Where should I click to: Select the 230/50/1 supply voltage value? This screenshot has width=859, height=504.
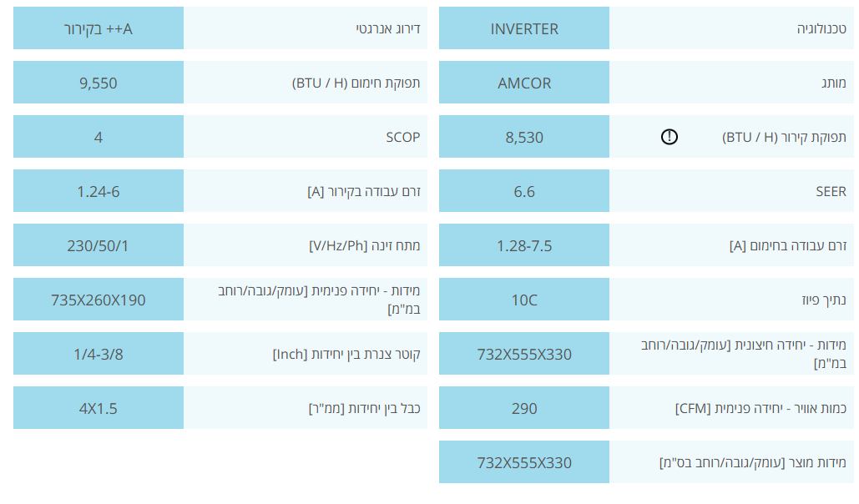[98, 244]
